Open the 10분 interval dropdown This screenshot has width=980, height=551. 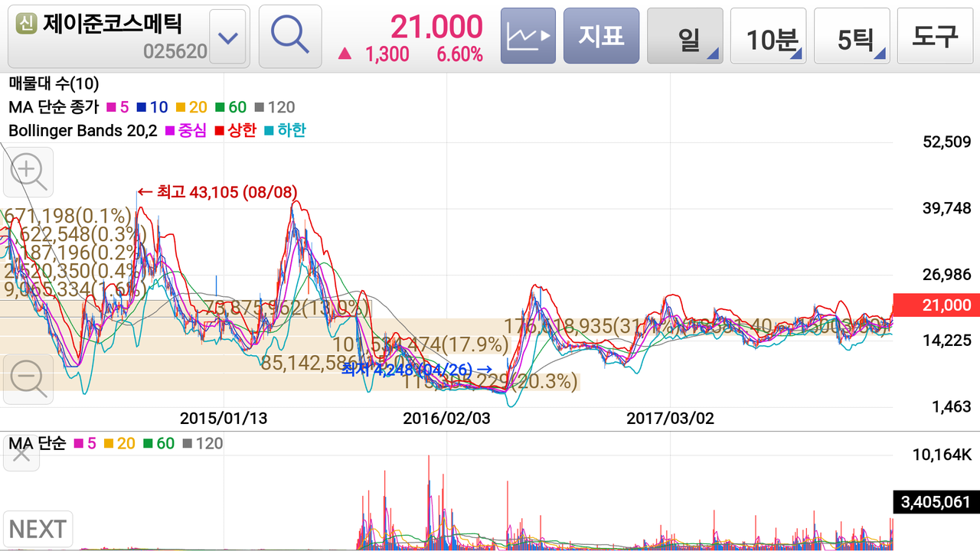point(768,35)
